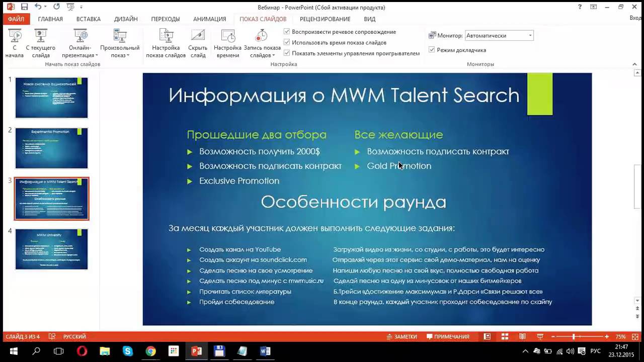This screenshot has width=644, height=362.
Task: Click start-from-beginning icon in quick access toolbar
Action: [69, 7]
